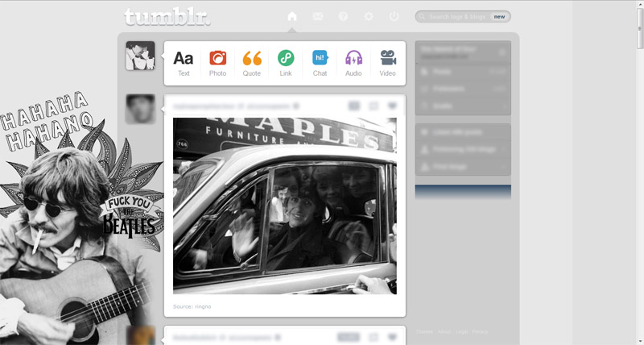Click the dark blue banner below the sidebar
Screen dimensions: 644x345
coord(463,192)
